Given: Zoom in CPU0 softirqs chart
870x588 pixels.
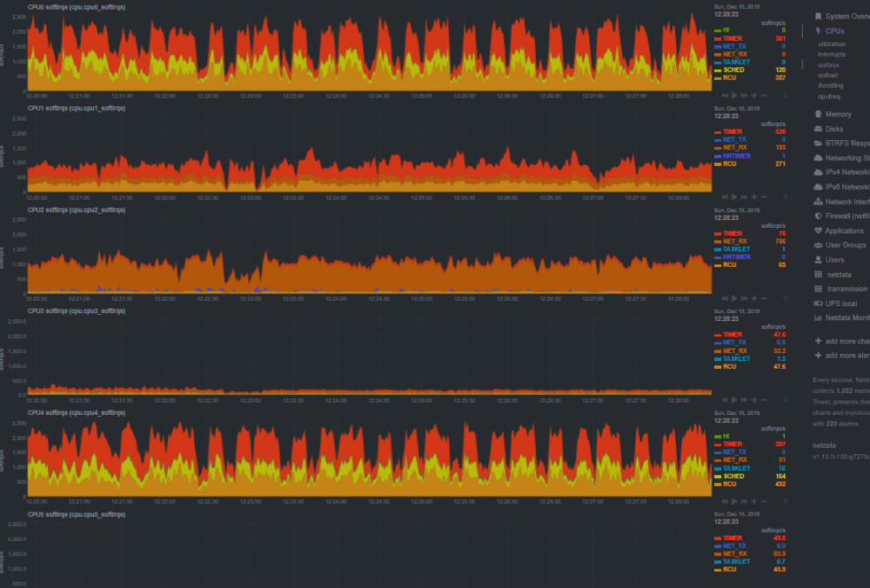Looking at the screenshot, I should pyautogui.click(x=754, y=96).
